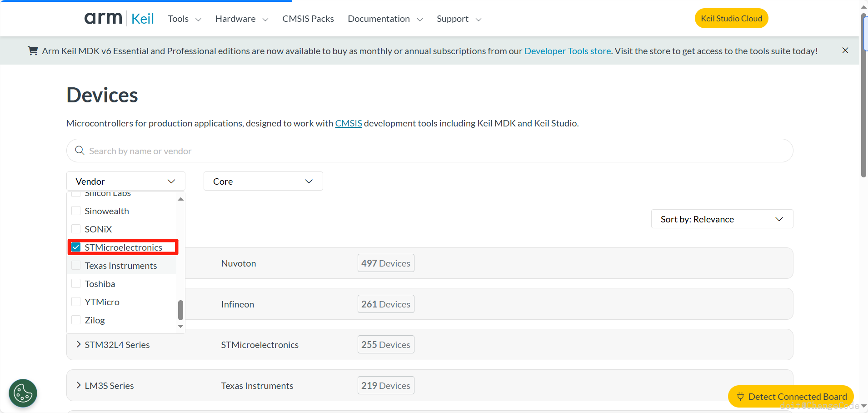Follow the Developer Tools store link
This screenshot has width=868, height=413.
[x=567, y=51]
